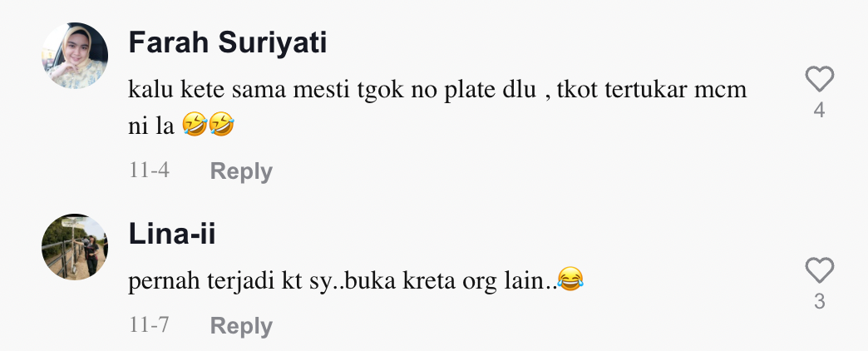Click the second rolling-laughing emoji in Farah's comment
868x351 pixels.
tap(221, 125)
